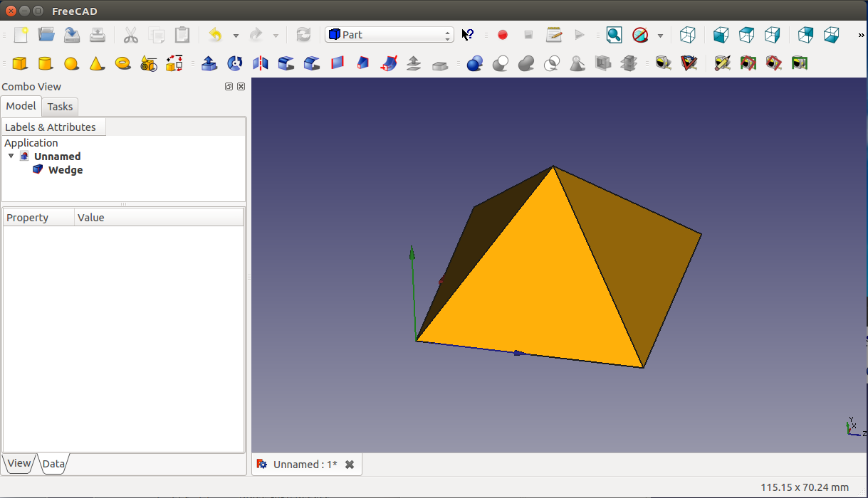Open the View property tab
Screen dimensions: 868x498
pyautogui.click(x=19, y=463)
